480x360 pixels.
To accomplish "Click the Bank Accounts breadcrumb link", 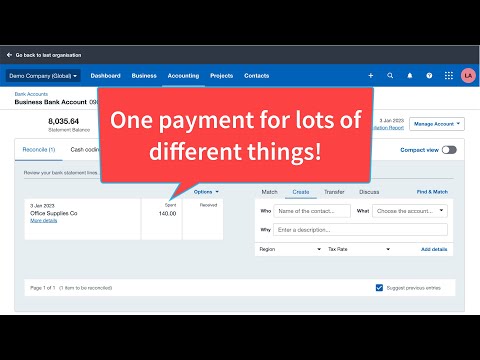I will tap(31, 94).
